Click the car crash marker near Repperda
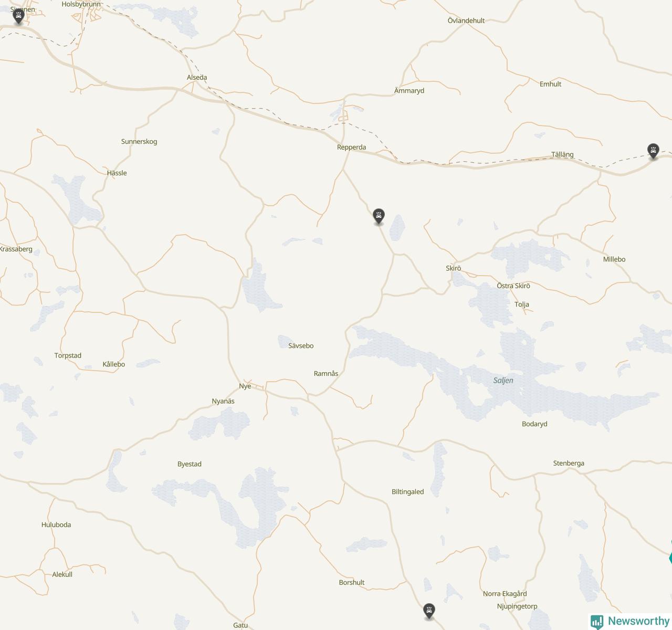 click(379, 216)
